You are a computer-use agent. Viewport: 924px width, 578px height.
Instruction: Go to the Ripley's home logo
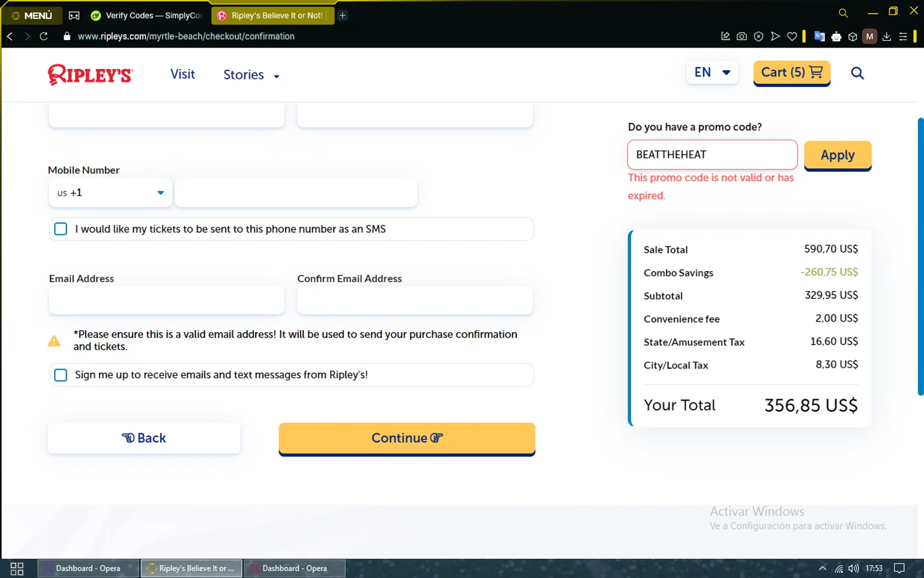tap(91, 75)
